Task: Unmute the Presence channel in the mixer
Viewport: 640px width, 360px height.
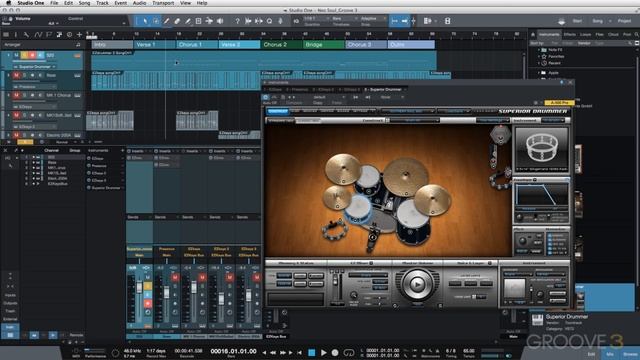Action: pyautogui.click(x=175, y=278)
